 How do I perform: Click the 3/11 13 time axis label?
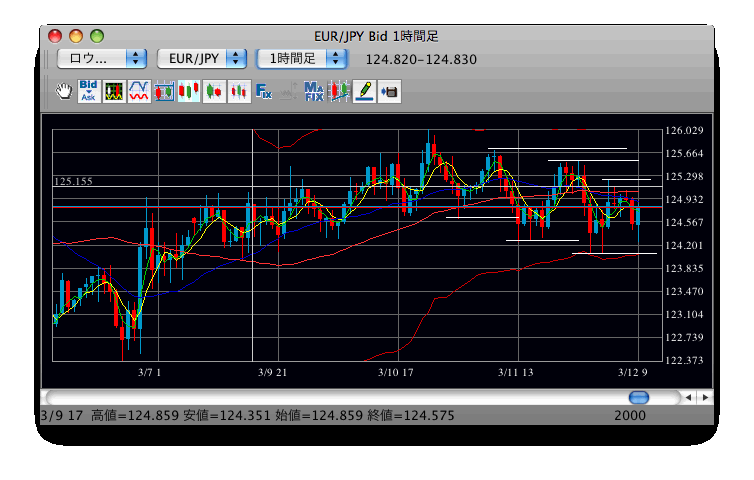(515, 372)
